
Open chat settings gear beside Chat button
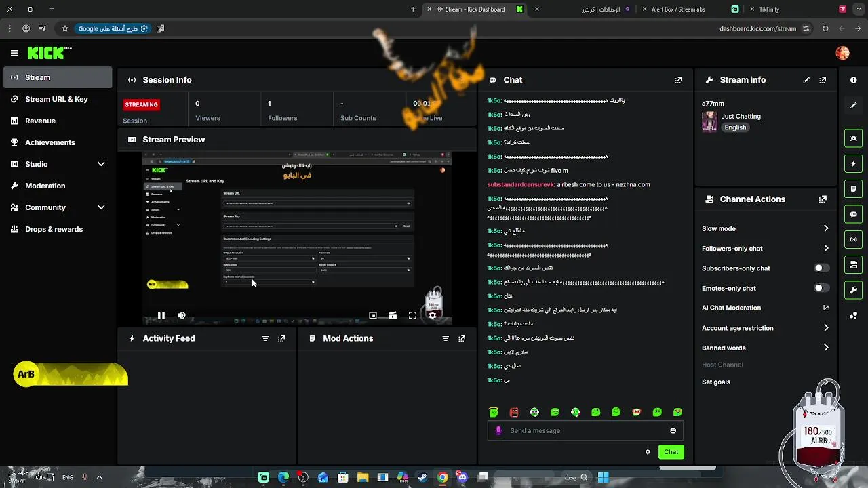(648, 452)
